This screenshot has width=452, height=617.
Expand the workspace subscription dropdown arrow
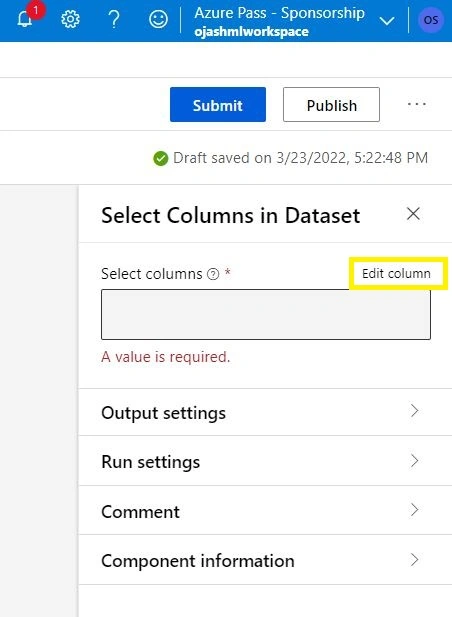(387, 20)
